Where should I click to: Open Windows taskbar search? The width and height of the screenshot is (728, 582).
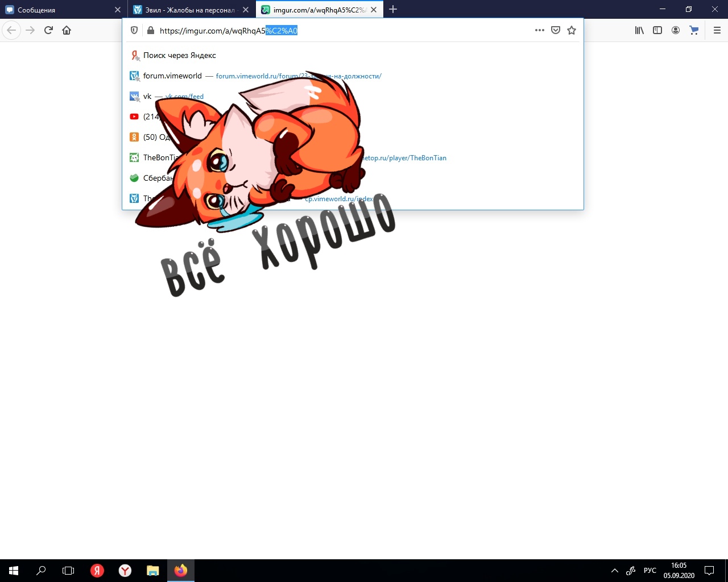click(41, 571)
